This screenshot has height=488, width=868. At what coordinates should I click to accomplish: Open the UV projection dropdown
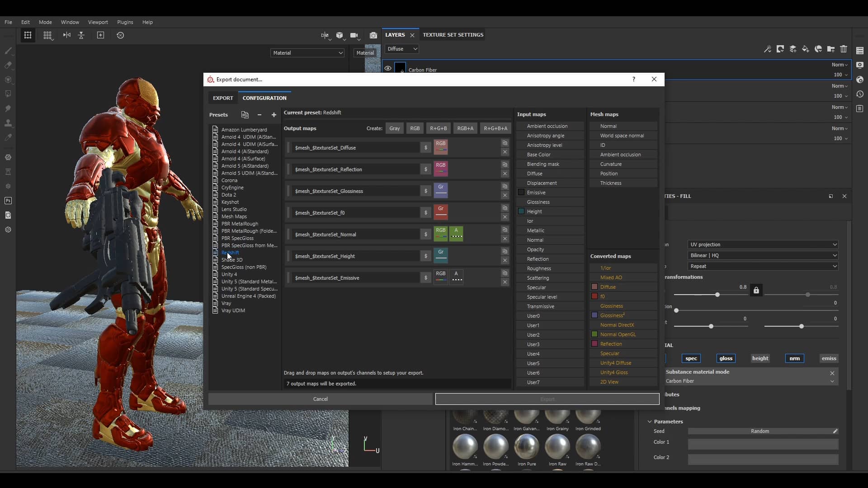click(763, 244)
